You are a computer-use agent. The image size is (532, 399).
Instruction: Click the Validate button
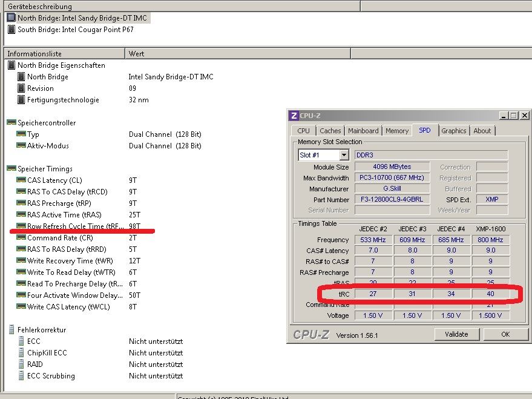(456, 334)
